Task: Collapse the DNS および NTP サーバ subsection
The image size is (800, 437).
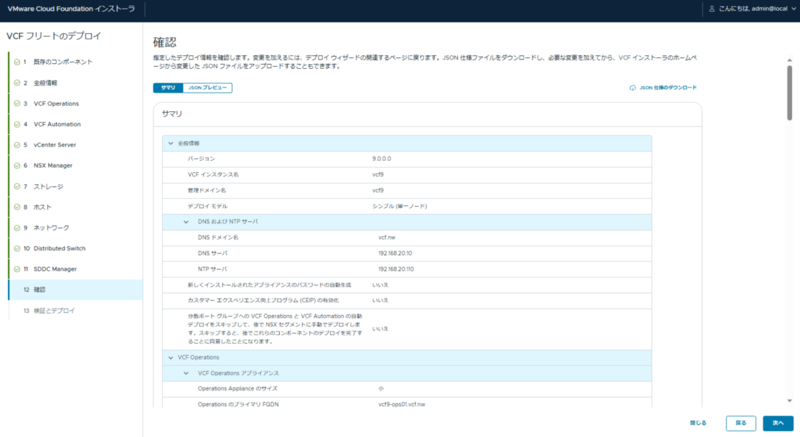Action: click(x=186, y=222)
